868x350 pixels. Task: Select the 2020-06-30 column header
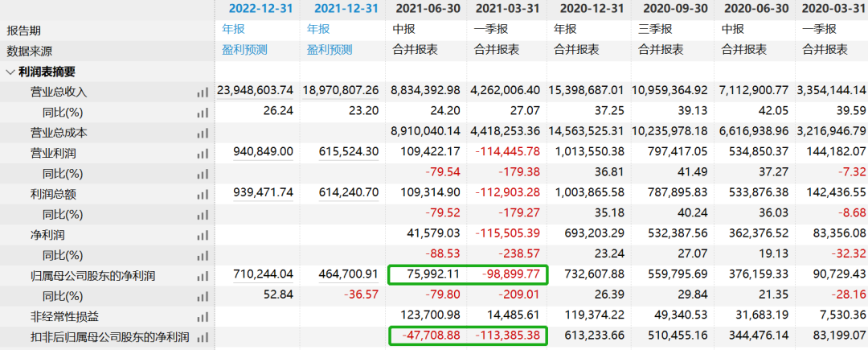(756, 8)
